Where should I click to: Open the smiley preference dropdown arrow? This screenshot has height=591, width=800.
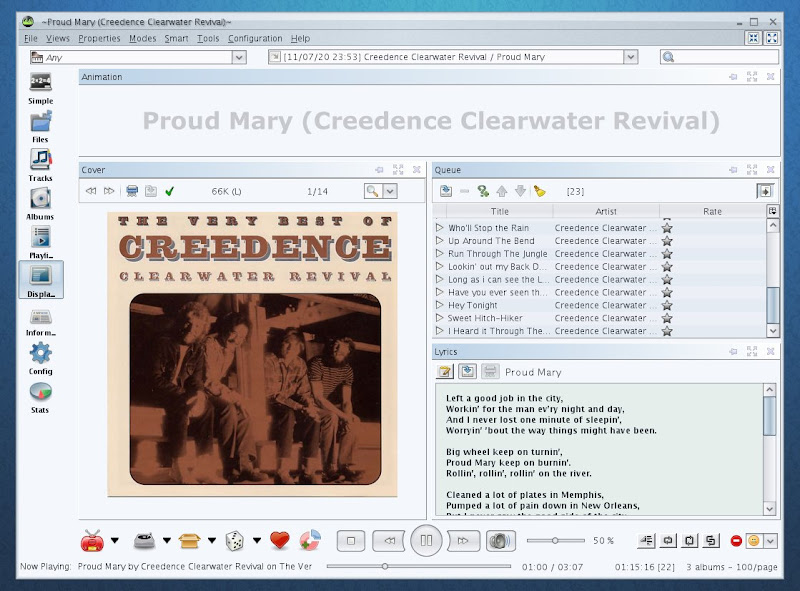[x=770, y=540]
